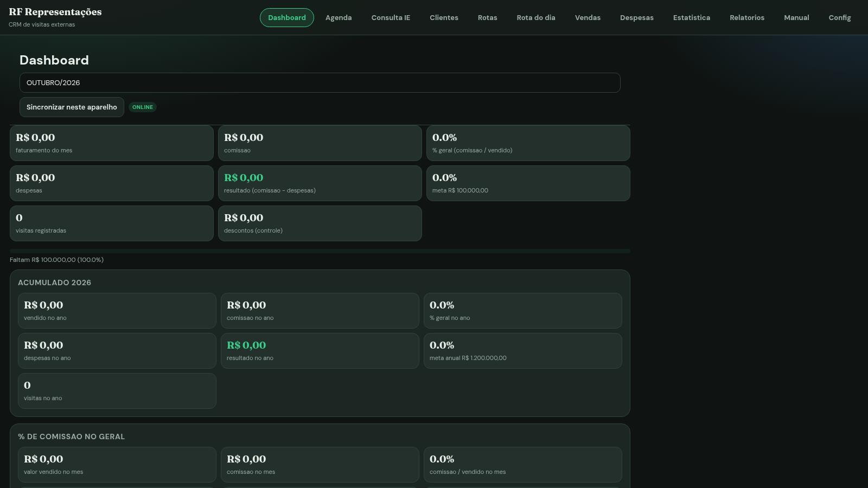Click the ONLINE status badge
This screenshot has height=488, width=868.
click(143, 107)
